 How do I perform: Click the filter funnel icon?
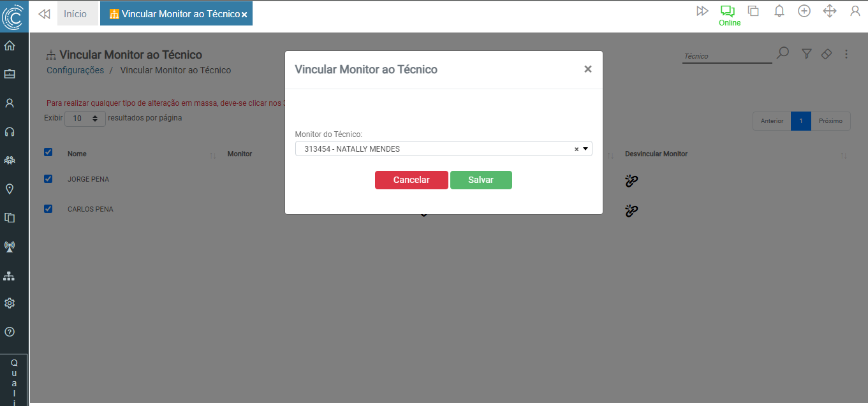(x=806, y=54)
